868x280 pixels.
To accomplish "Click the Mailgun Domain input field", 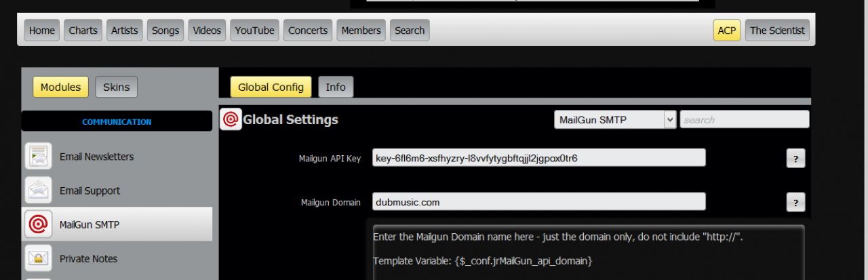I will point(538,202).
